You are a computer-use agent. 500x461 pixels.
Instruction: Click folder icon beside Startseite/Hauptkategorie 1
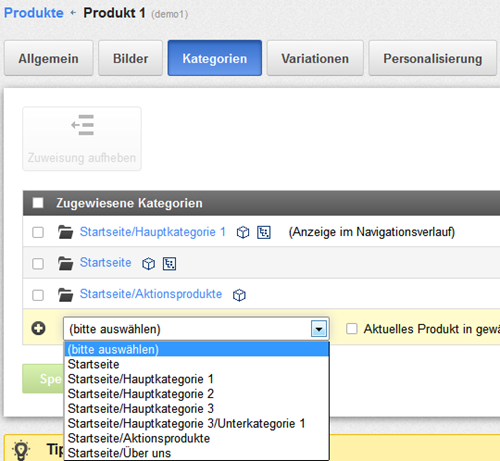coord(65,232)
